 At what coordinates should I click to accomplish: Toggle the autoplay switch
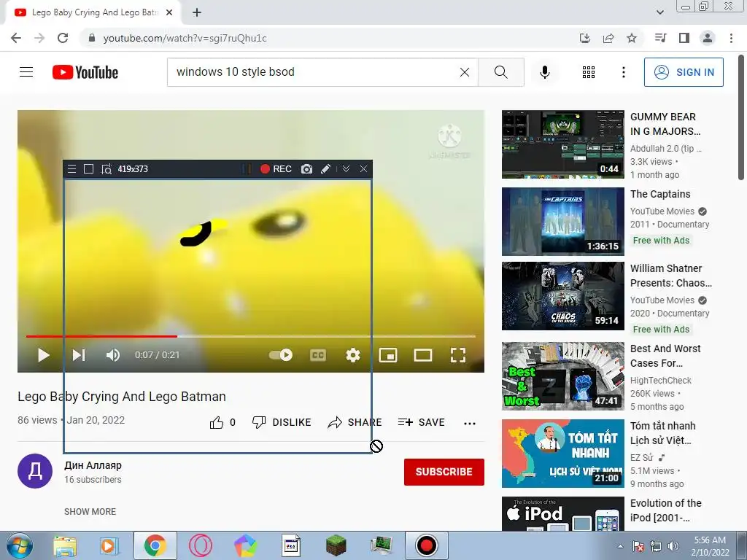pos(281,355)
